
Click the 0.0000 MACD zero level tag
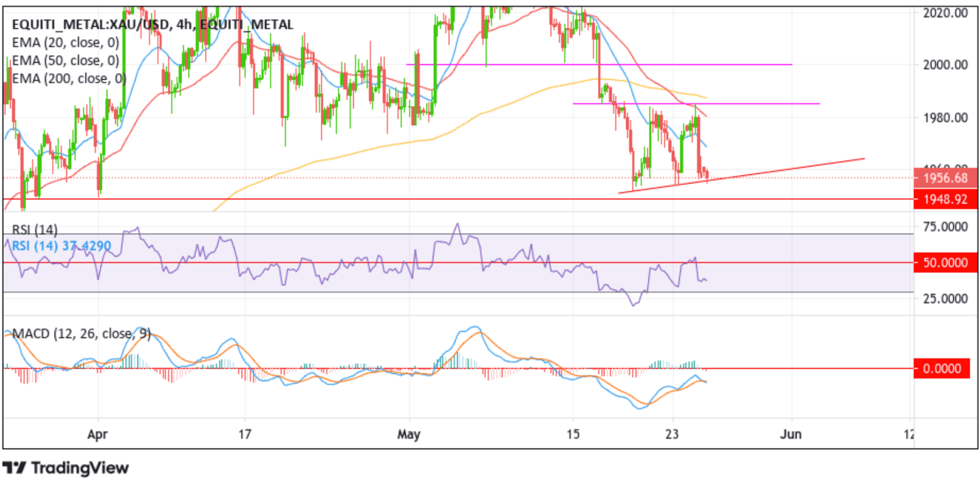[941, 369]
